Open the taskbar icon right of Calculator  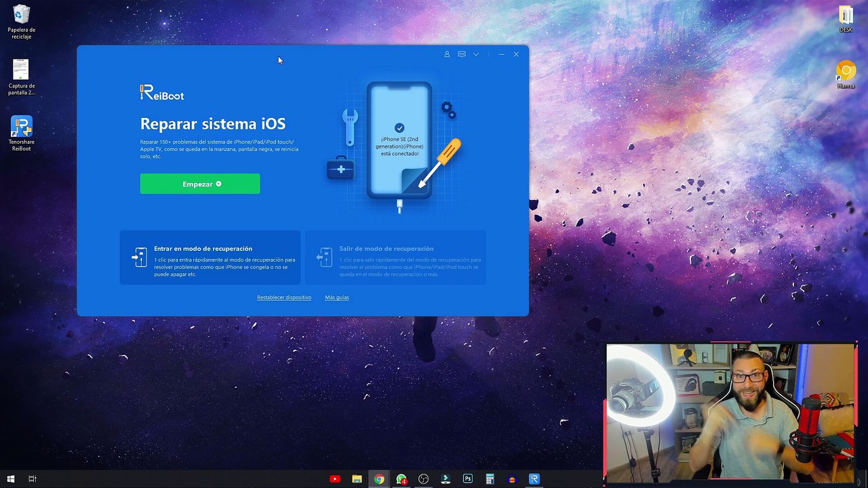click(512, 479)
